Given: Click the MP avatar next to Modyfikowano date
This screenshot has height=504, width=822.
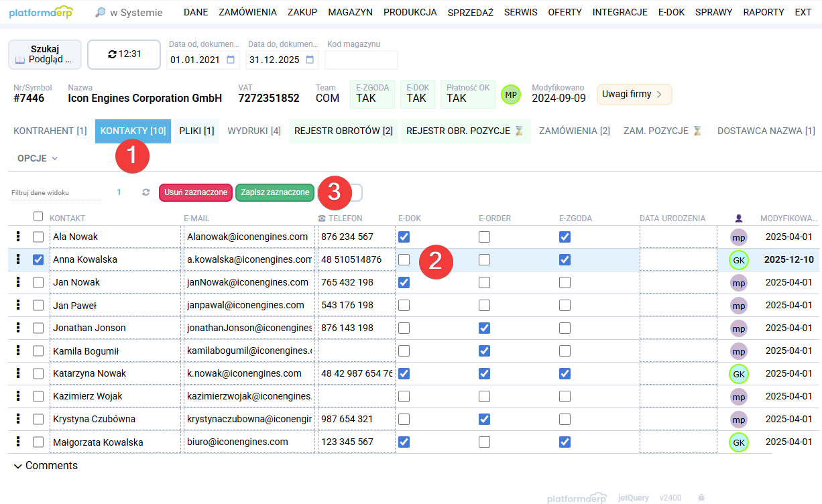Looking at the screenshot, I should coord(511,94).
